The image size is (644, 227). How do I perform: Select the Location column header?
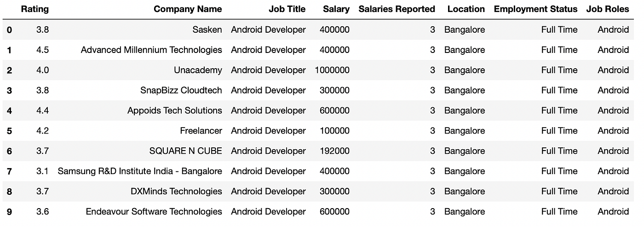[x=466, y=9]
